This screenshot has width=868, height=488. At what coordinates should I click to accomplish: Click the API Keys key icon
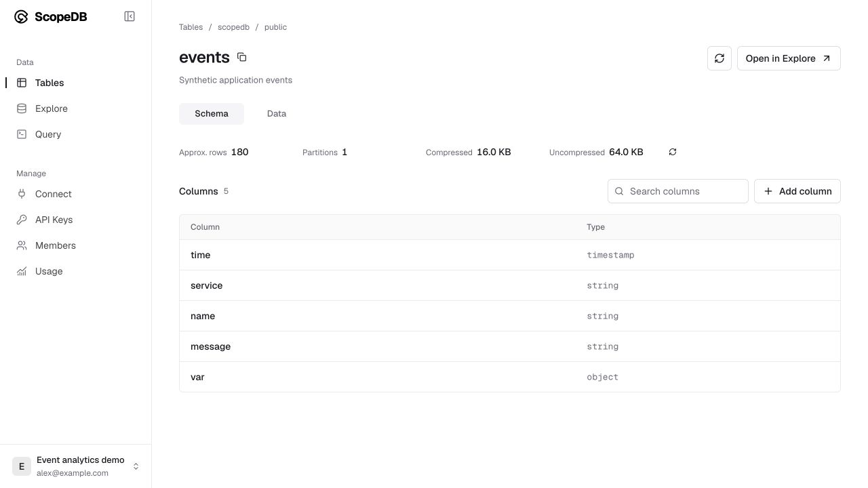coord(22,220)
